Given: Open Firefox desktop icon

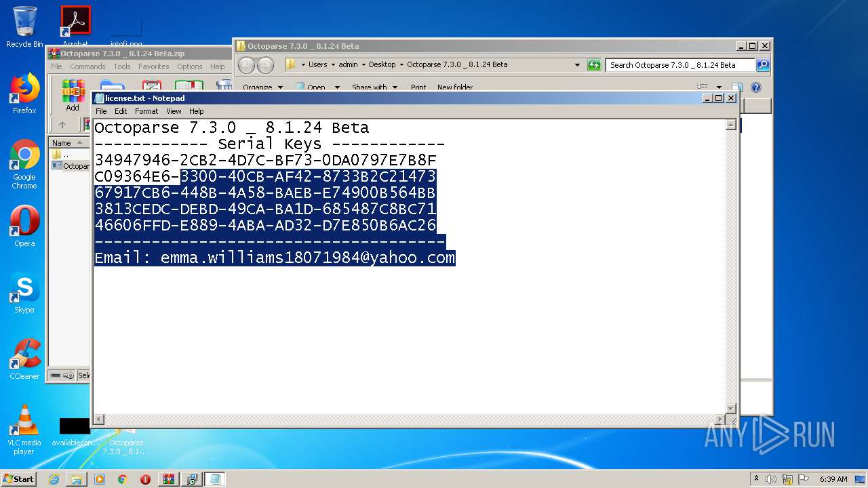Looking at the screenshot, I should (24, 94).
